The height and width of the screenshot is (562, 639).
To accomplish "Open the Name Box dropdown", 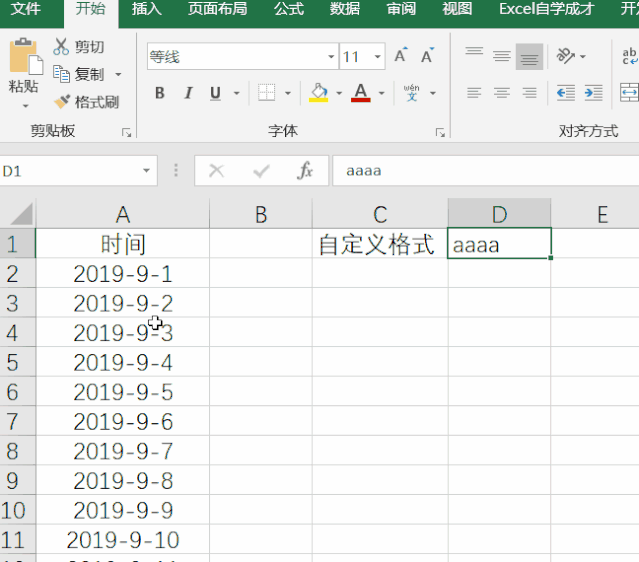I will tap(146, 171).
